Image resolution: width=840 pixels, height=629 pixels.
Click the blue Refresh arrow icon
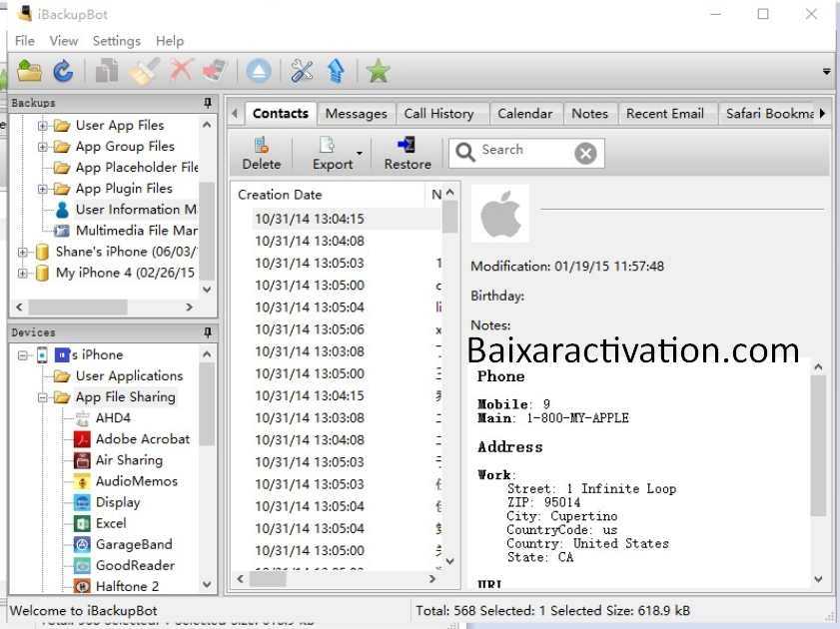click(x=63, y=71)
